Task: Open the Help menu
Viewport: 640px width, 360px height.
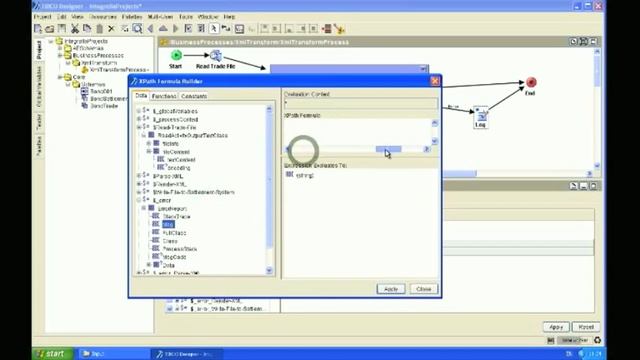Action: click(229, 17)
